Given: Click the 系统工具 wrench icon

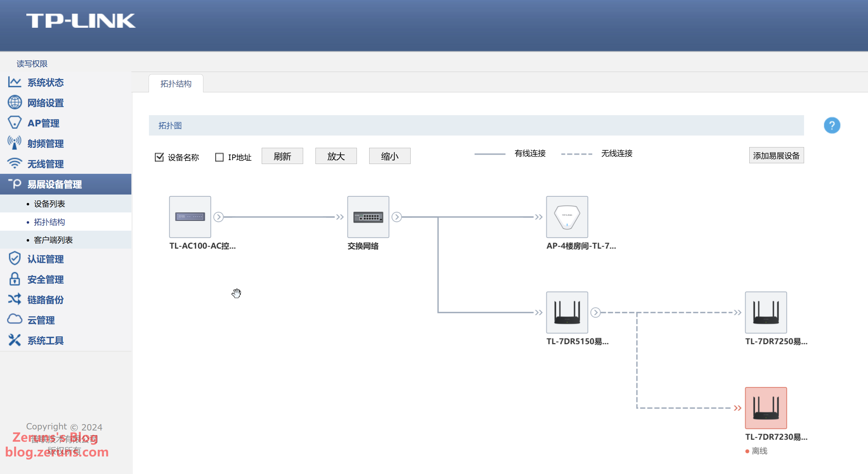Looking at the screenshot, I should coord(14,340).
